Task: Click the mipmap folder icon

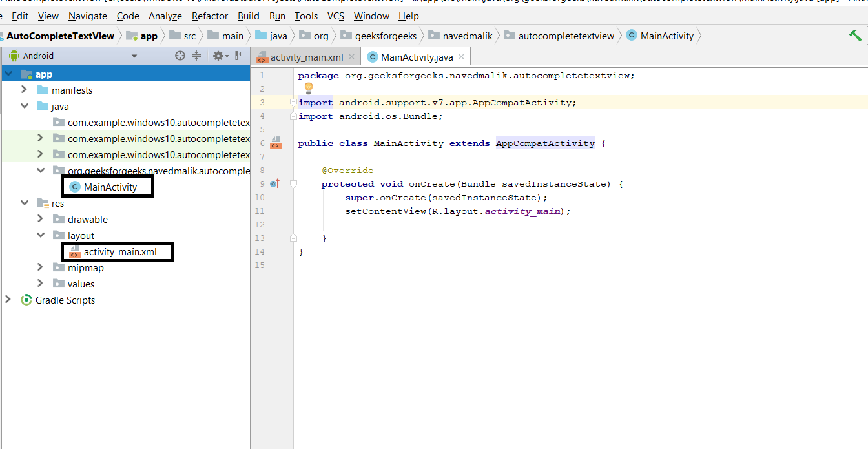Action: click(x=59, y=267)
